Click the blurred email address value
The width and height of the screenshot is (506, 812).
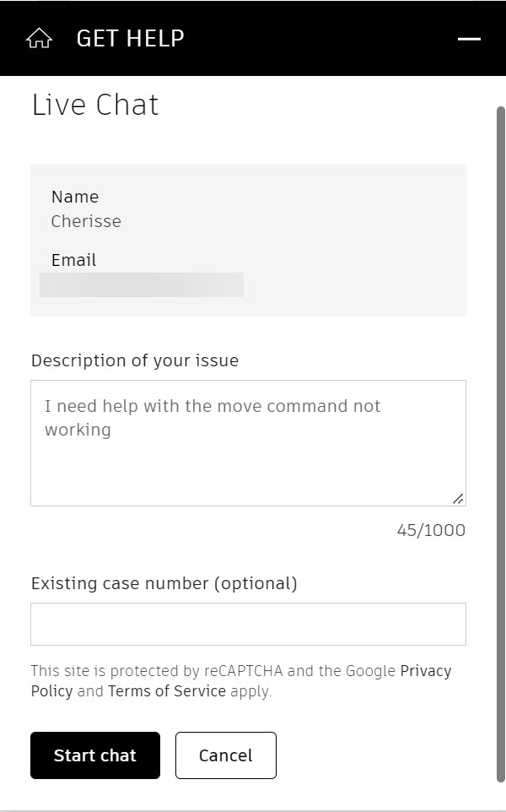click(142, 284)
